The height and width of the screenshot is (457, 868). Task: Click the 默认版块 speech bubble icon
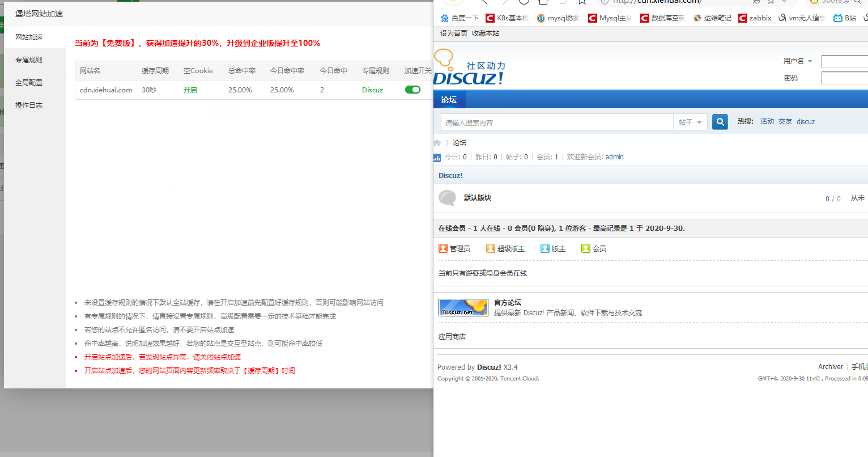[448, 198]
